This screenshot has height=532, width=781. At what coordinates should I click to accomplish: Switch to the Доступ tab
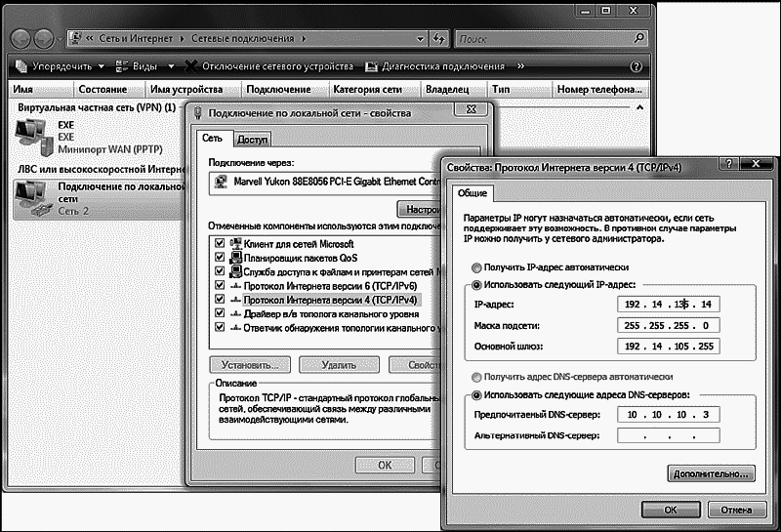pyautogui.click(x=252, y=140)
